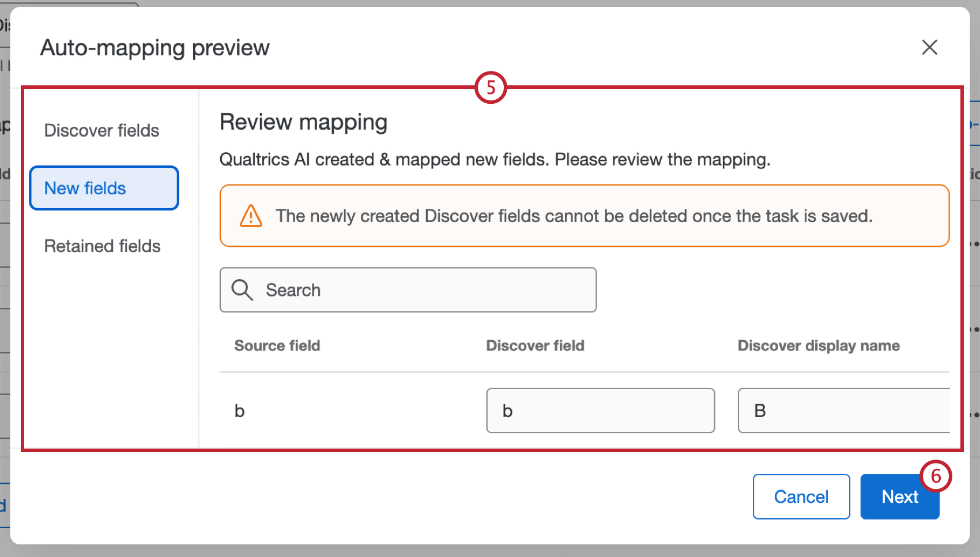Click the orange warning triangle icon
The image size is (980, 557).
tap(250, 216)
